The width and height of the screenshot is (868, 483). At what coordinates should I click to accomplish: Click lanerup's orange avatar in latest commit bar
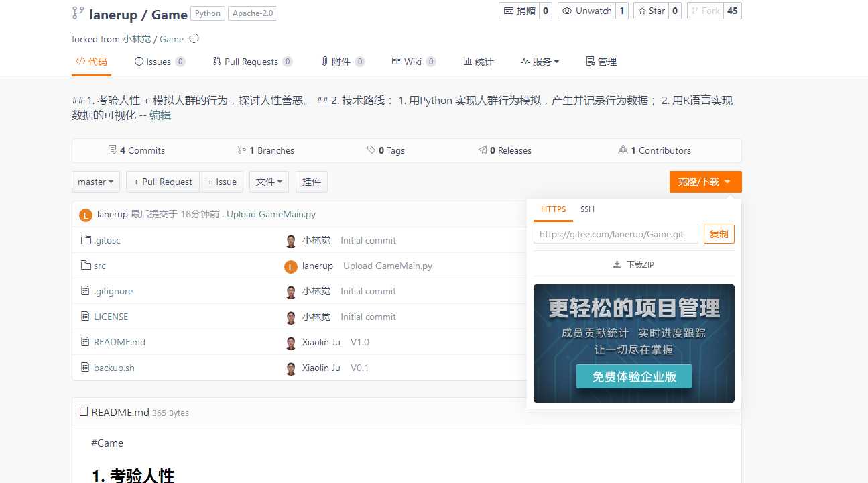click(x=85, y=215)
